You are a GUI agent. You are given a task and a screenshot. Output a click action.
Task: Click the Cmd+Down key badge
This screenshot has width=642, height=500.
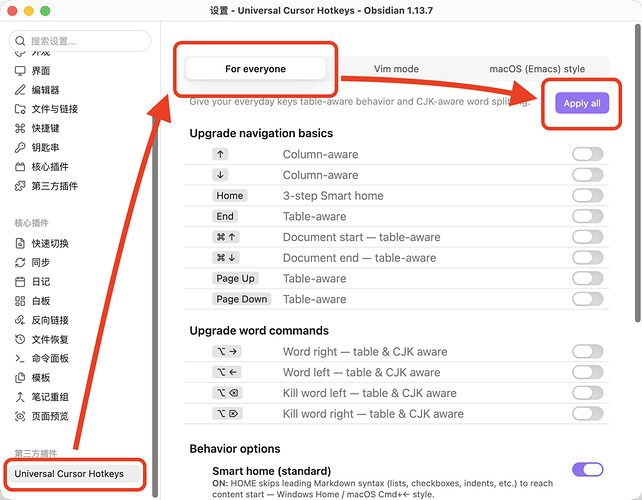[x=226, y=258]
